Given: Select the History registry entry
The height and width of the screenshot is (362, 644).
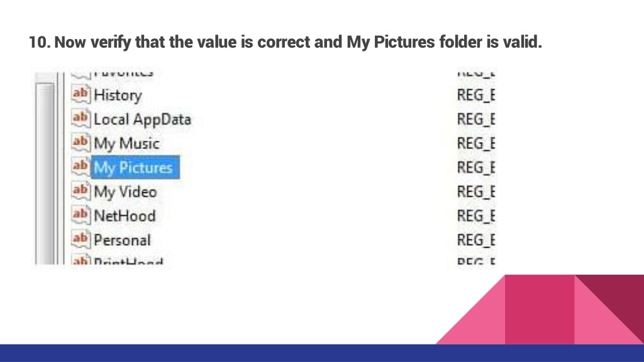Looking at the screenshot, I should click(x=118, y=96).
